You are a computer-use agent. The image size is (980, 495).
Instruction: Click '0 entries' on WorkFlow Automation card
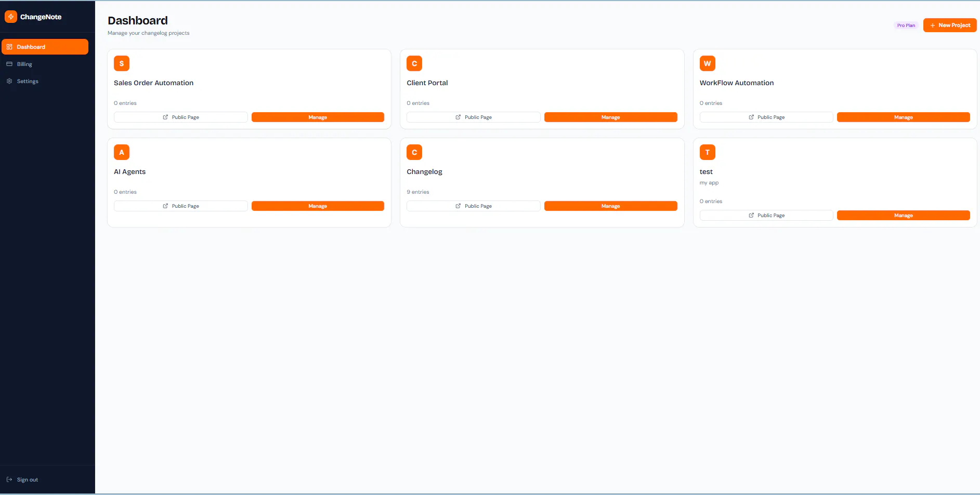pos(711,103)
